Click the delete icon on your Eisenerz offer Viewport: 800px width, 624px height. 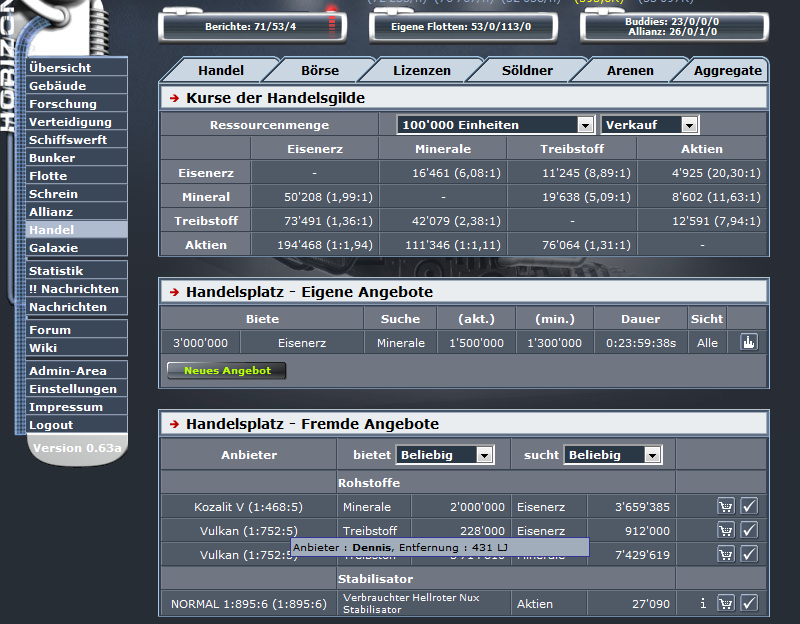tap(750, 341)
